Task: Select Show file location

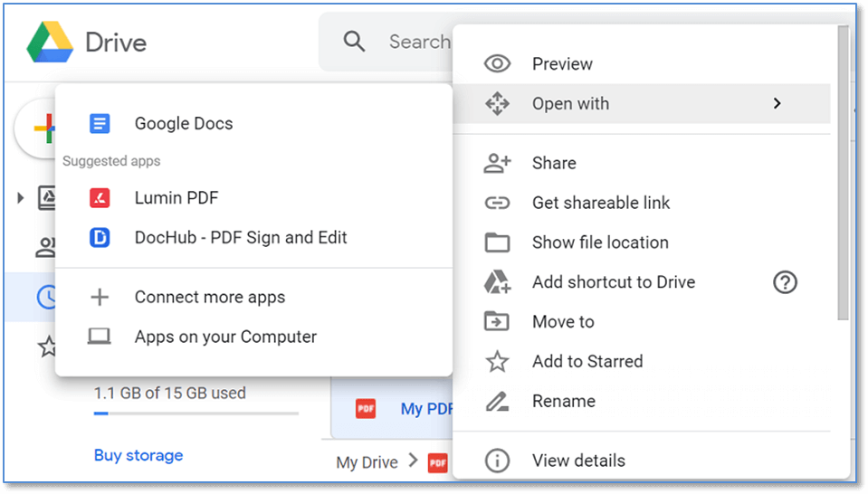Action: pyautogui.click(x=641, y=242)
